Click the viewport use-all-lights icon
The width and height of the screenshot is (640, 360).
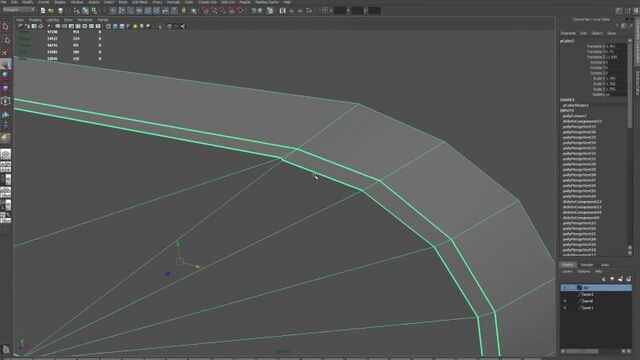(135, 26)
